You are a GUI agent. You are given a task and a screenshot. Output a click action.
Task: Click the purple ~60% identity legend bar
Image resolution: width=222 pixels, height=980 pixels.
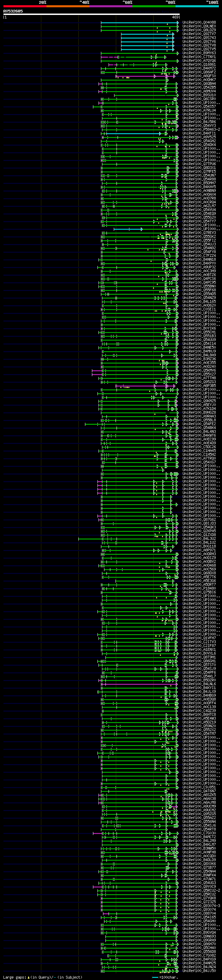(x=111, y=6)
